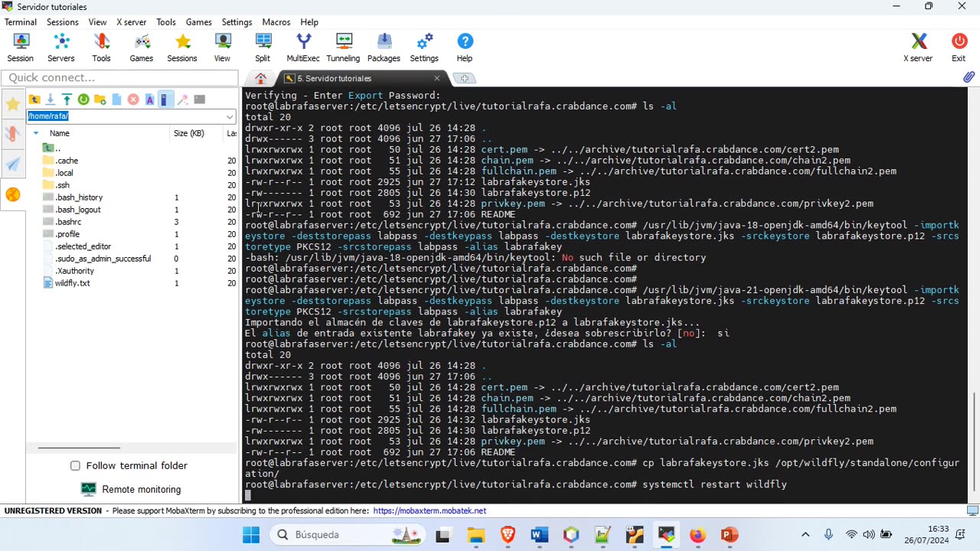The height and width of the screenshot is (551, 980).
Task: Open the Servers toolbar button
Action: pos(61,47)
